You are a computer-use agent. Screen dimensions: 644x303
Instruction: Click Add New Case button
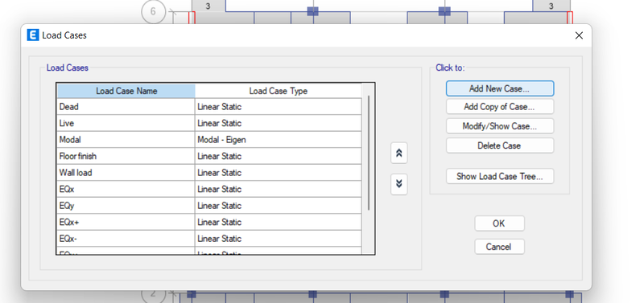(x=499, y=88)
